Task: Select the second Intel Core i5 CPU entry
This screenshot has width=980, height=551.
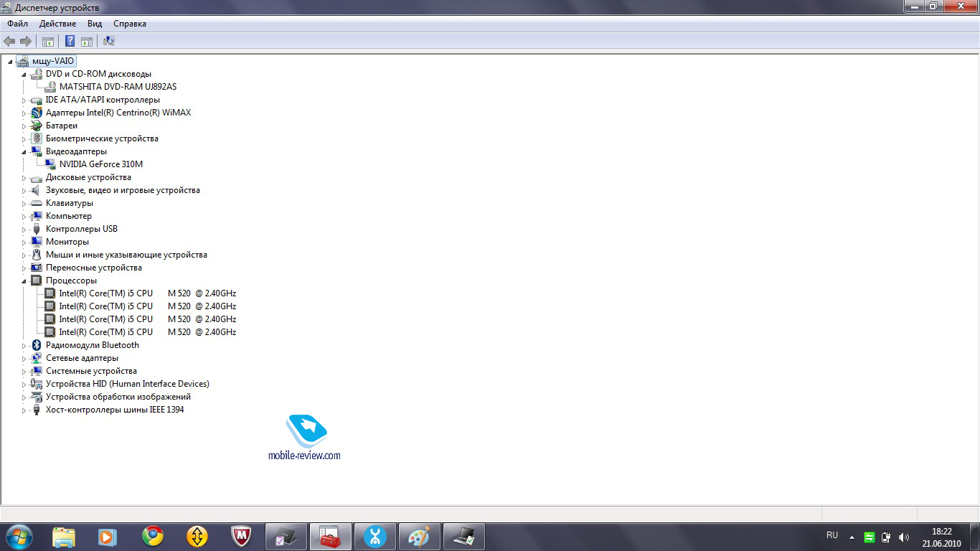Action: (x=148, y=306)
